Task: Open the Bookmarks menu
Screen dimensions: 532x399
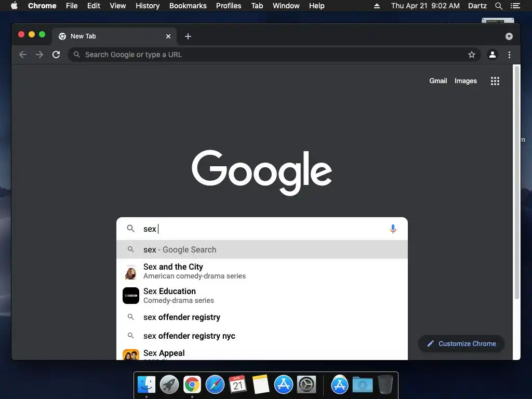Action: [x=188, y=6]
